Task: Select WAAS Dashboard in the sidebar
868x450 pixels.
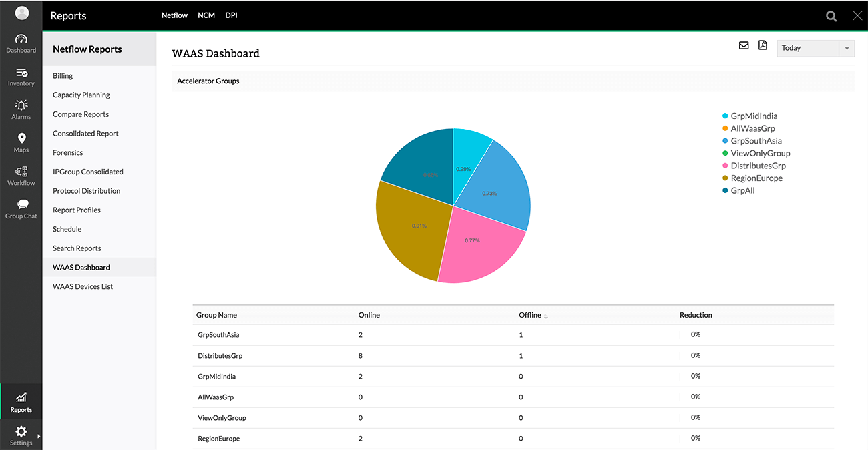Action: pyautogui.click(x=81, y=267)
